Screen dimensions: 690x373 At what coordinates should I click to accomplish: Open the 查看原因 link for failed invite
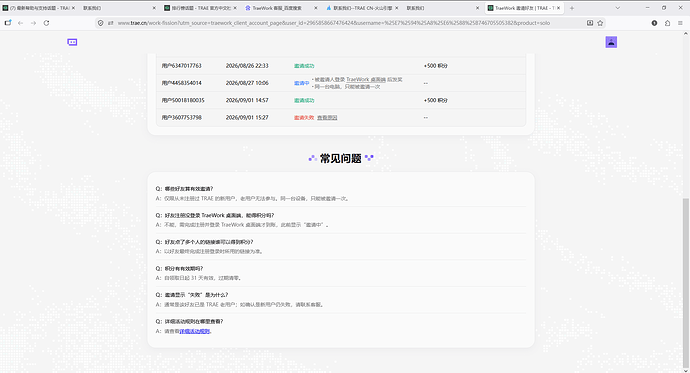point(327,117)
